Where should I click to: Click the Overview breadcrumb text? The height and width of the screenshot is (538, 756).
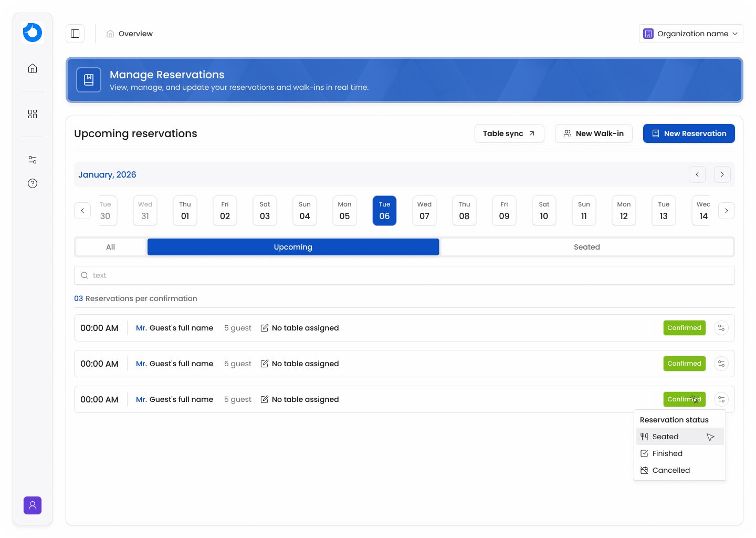point(135,34)
